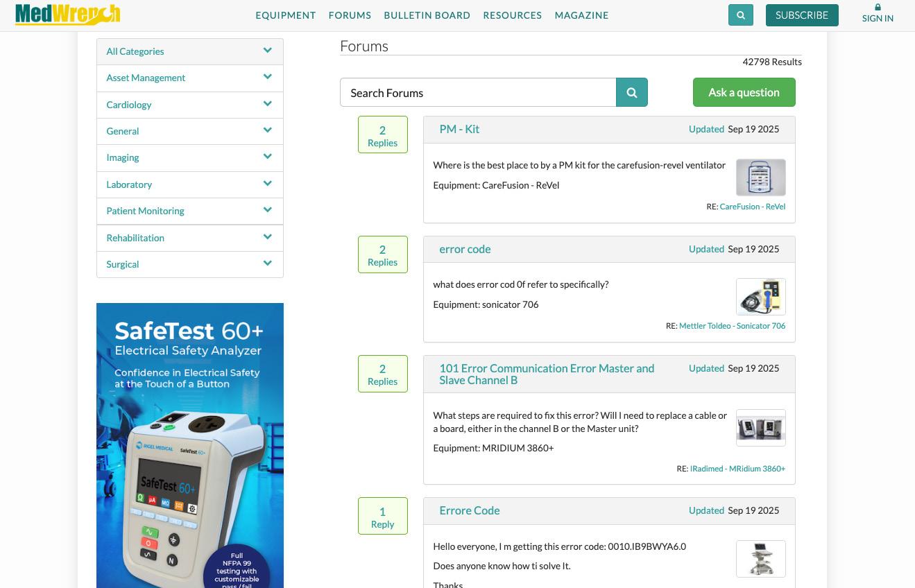Screen dimensions: 915x588
Task: Select the Asset Management category label
Action: [x=146, y=78]
